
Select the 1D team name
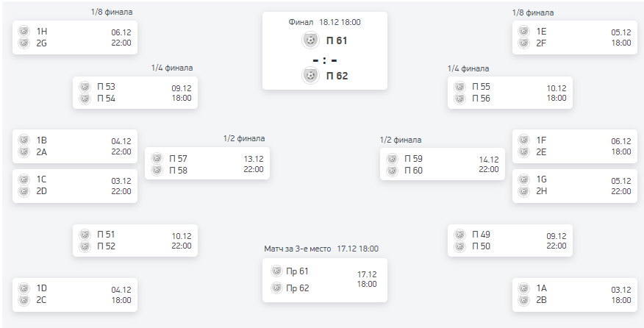point(41,288)
